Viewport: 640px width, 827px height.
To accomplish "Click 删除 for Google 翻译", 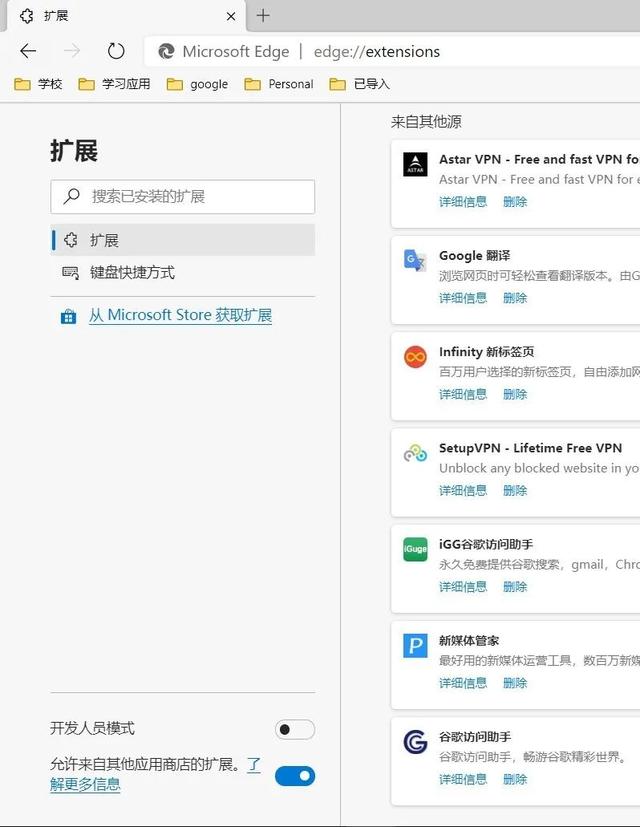I will pos(515,298).
